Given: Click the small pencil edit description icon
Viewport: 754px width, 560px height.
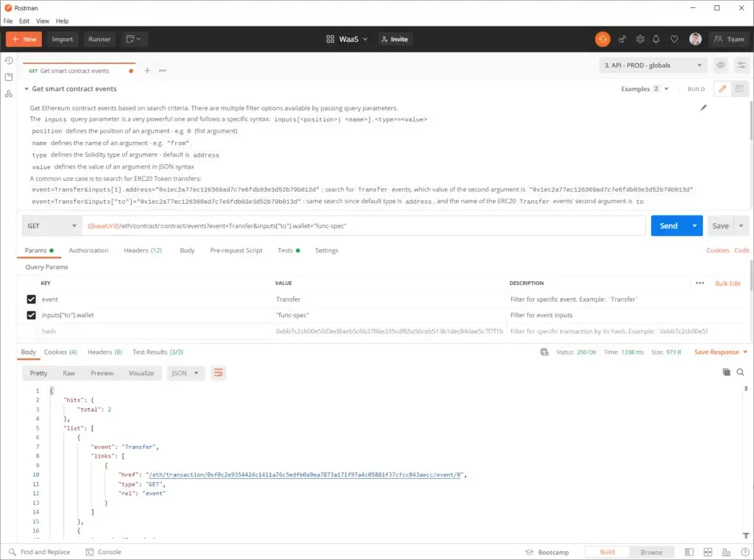Looking at the screenshot, I should 703,108.
